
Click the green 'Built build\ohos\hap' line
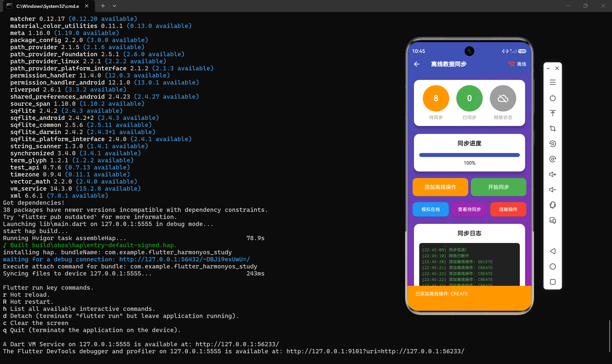(x=90, y=245)
